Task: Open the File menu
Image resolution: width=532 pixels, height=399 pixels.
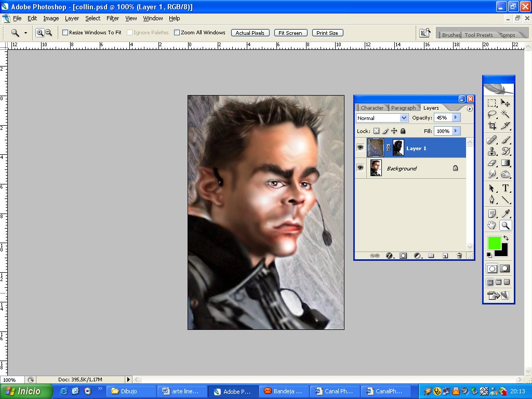Action: click(17, 18)
